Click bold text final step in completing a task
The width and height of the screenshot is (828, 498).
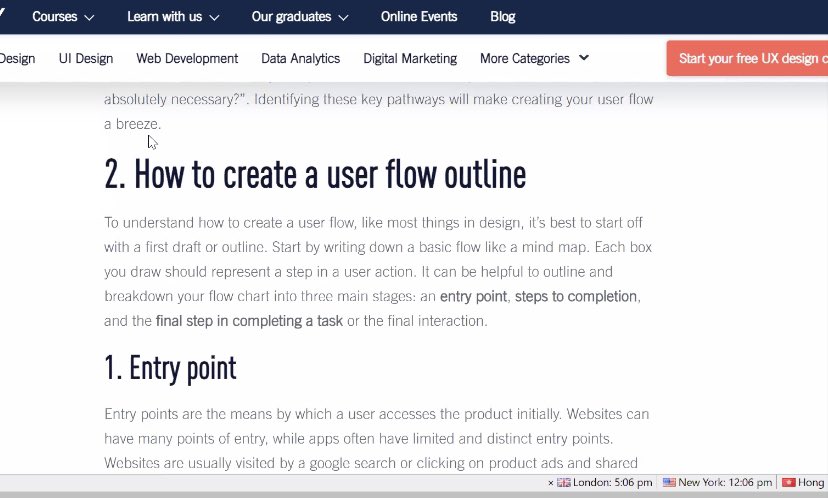tap(249, 321)
